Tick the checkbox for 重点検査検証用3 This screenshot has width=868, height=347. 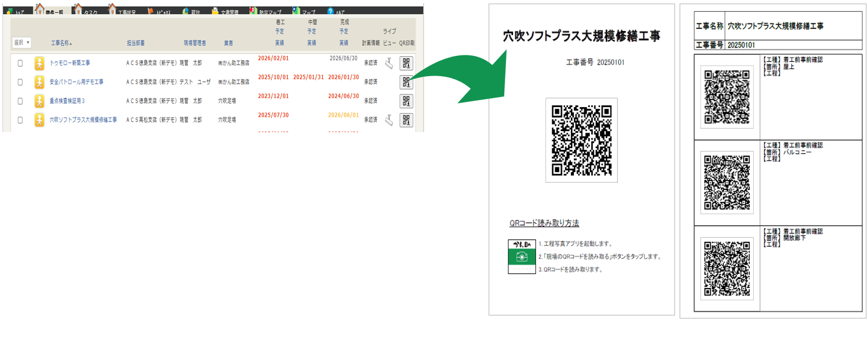pyautogui.click(x=20, y=101)
